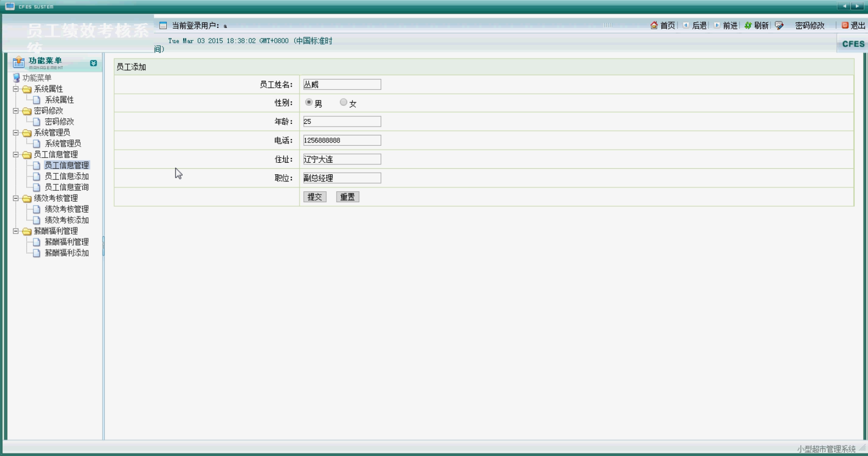
Task: Collapse the 薪酬福利管理 tree node
Action: (16, 231)
